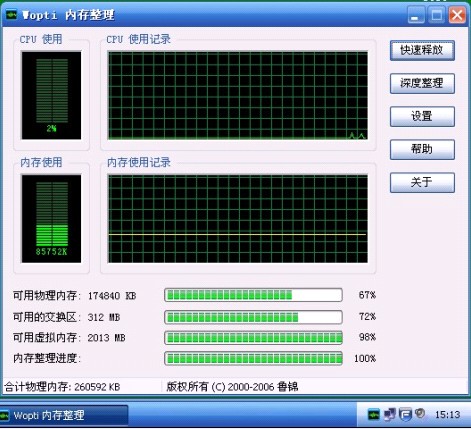Click the Wopti icon in the title bar
This screenshot has width=471, height=429.
point(12,15)
